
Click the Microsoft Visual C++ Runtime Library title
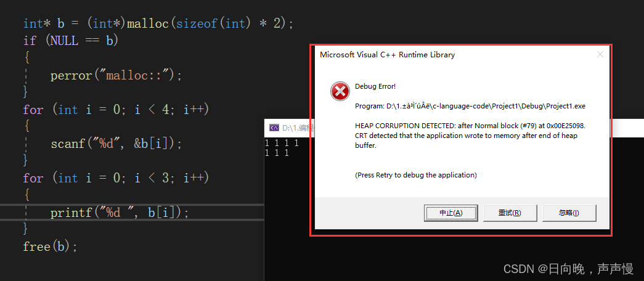(x=387, y=55)
